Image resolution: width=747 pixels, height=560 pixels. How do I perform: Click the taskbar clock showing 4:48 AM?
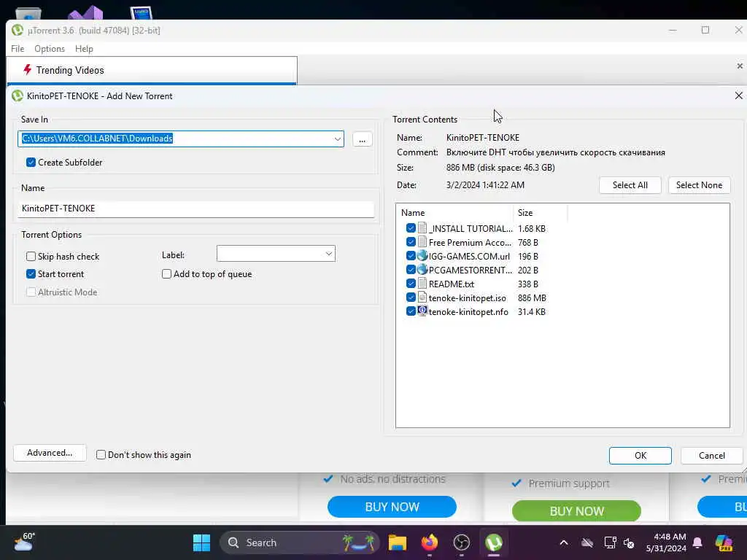(x=666, y=542)
